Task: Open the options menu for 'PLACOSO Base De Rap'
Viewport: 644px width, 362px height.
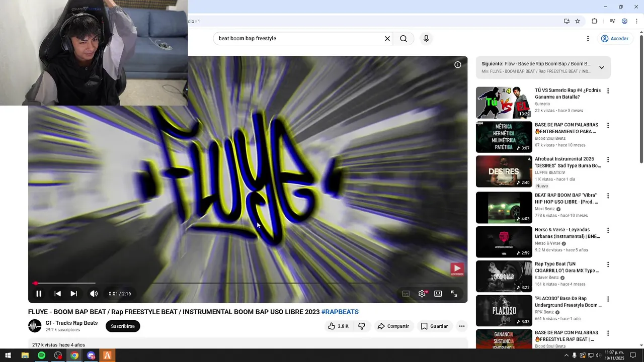Action: (608, 299)
